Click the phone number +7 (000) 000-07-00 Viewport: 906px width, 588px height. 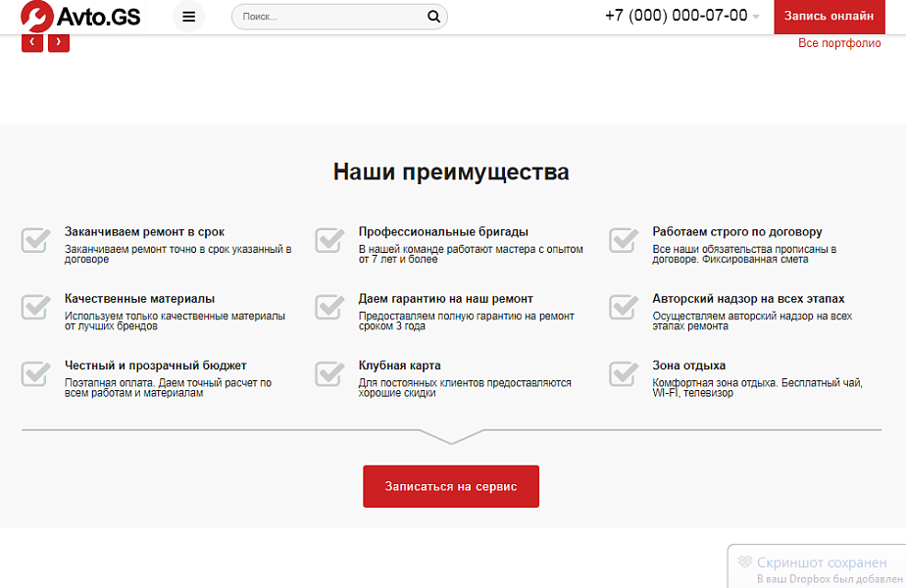678,16
